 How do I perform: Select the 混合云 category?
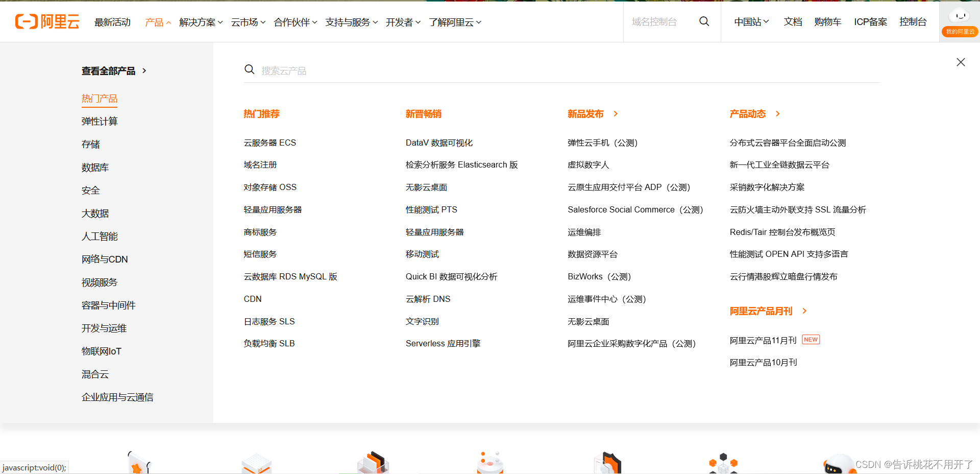[x=95, y=374]
